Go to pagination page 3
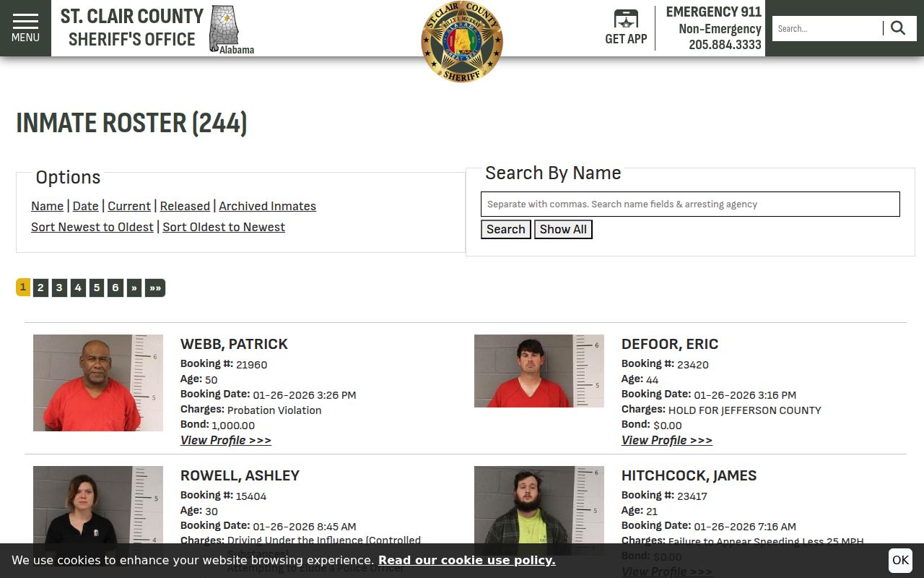Screen dimensions: 924x578 (59, 288)
